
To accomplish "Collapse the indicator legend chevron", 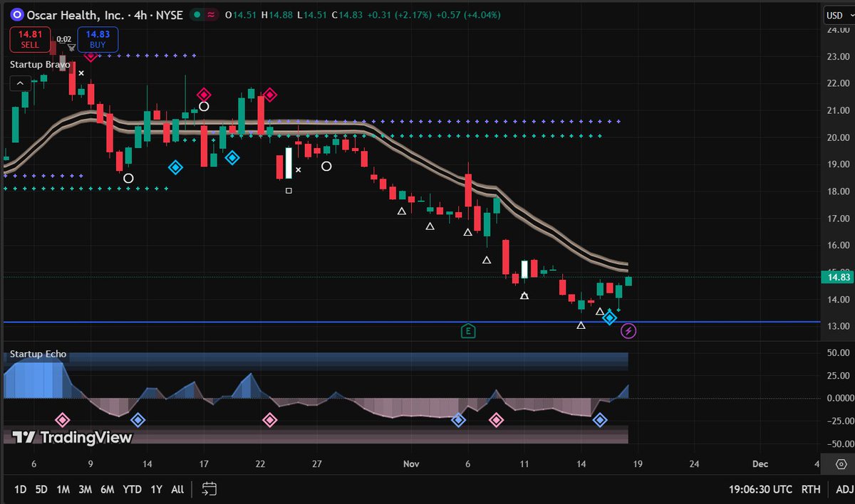I will (20, 83).
